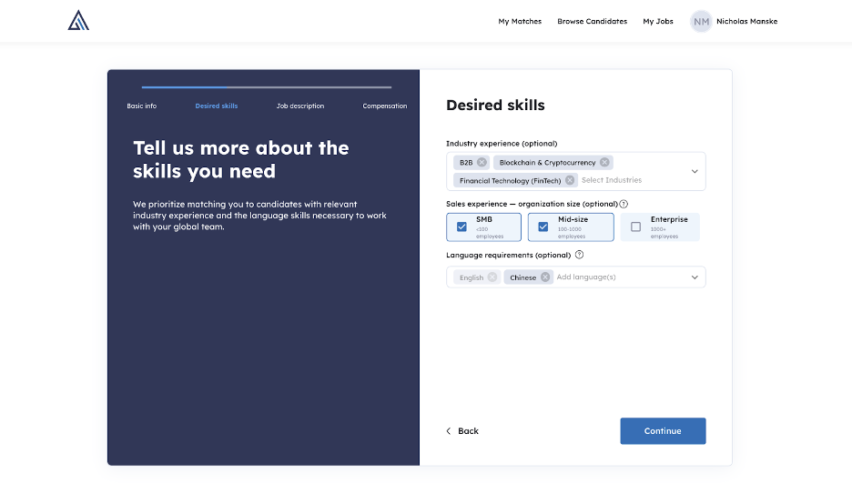Open the NM user avatar

[701, 21]
